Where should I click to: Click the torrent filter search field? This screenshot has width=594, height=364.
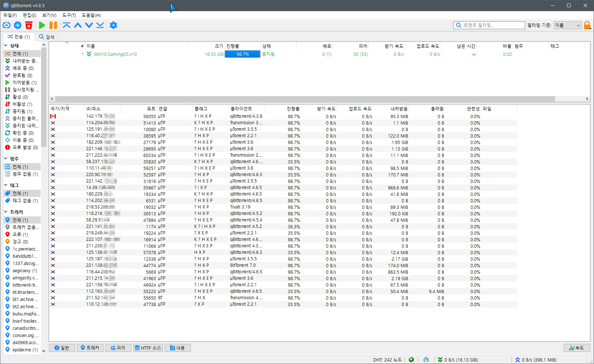click(x=489, y=25)
